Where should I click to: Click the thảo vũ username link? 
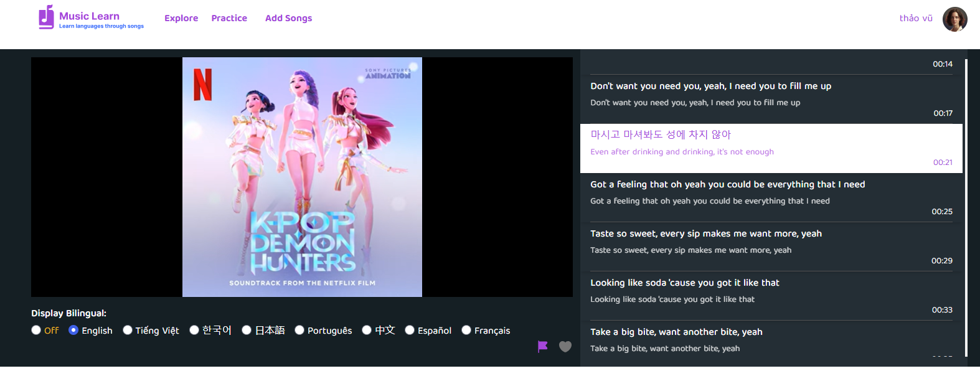(x=916, y=18)
